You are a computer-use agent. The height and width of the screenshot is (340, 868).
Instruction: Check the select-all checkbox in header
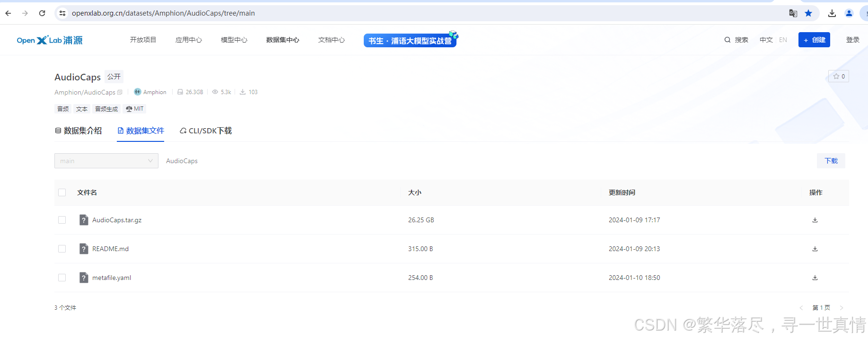tap(62, 192)
